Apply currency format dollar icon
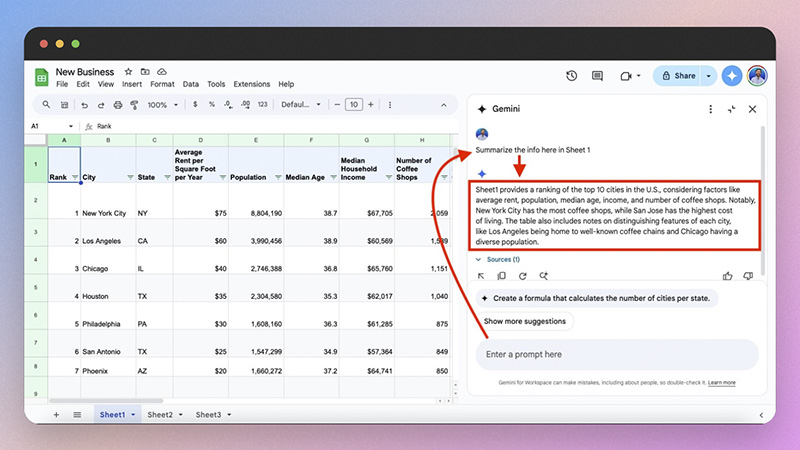 [195, 104]
